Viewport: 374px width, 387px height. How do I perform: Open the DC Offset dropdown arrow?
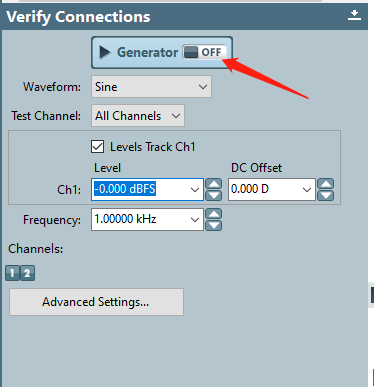pyautogui.click(x=307, y=190)
